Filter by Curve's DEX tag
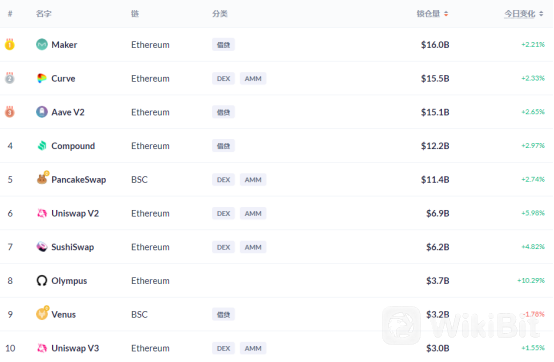This screenshot has height=362, width=554. 223,78
